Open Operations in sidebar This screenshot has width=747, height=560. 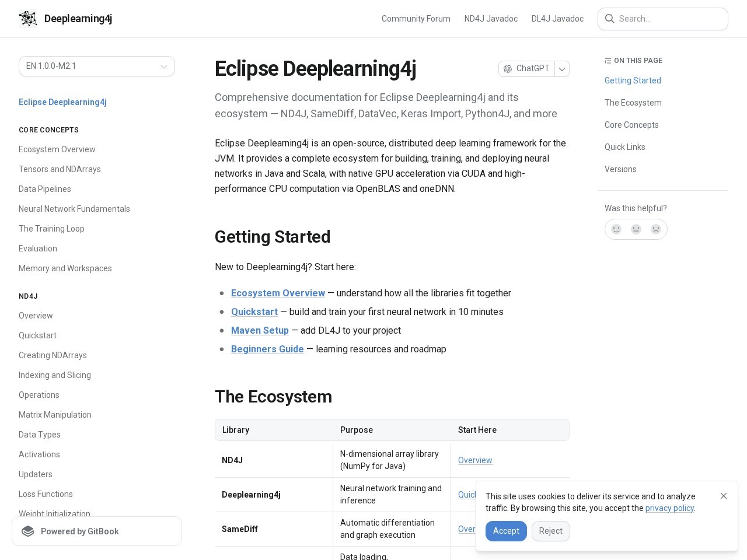coord(39,395)
